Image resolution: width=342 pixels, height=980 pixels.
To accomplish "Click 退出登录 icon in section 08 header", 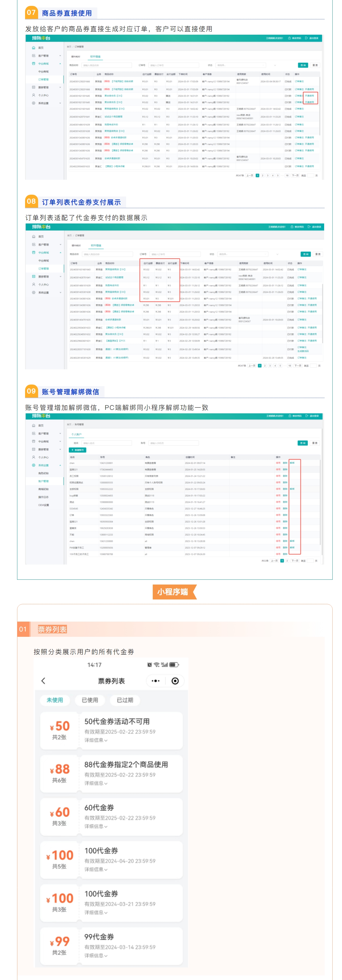I will tap(309, 227).
